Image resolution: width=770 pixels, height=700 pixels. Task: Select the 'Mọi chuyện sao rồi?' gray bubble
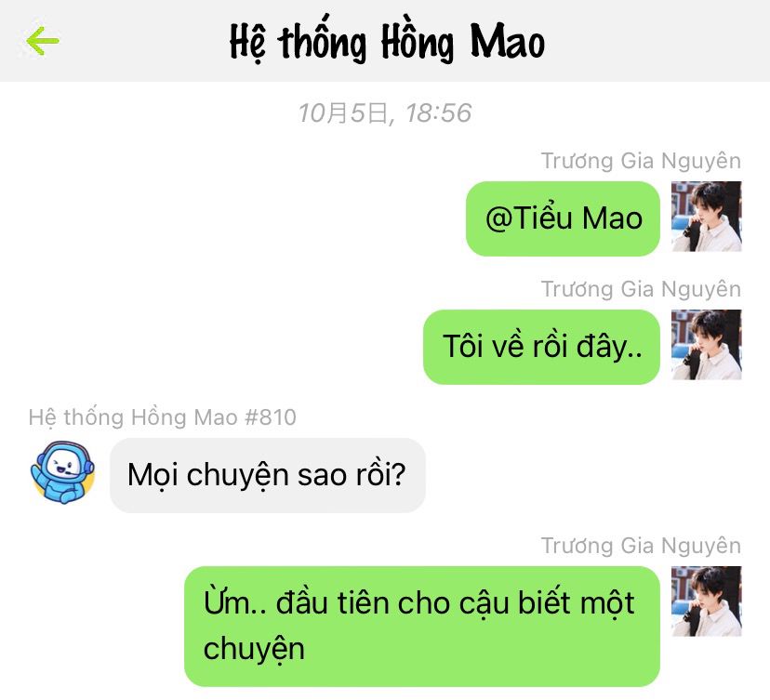pos(267,475)
